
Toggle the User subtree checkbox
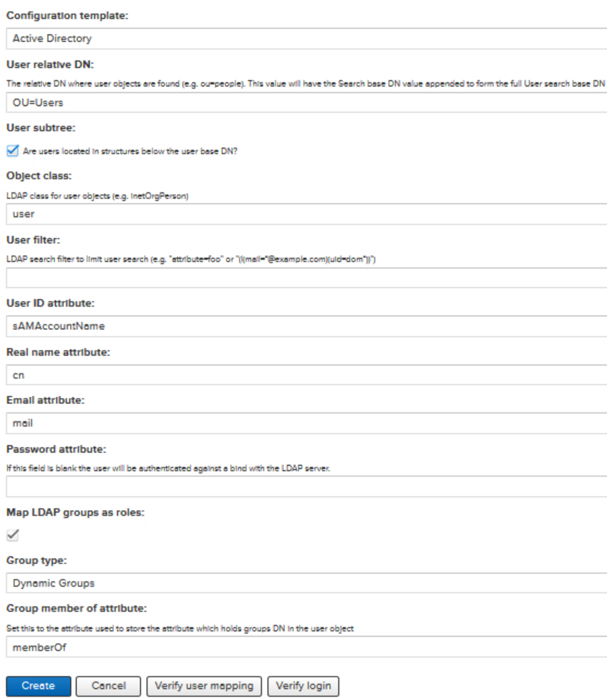[x=12, y=151]
